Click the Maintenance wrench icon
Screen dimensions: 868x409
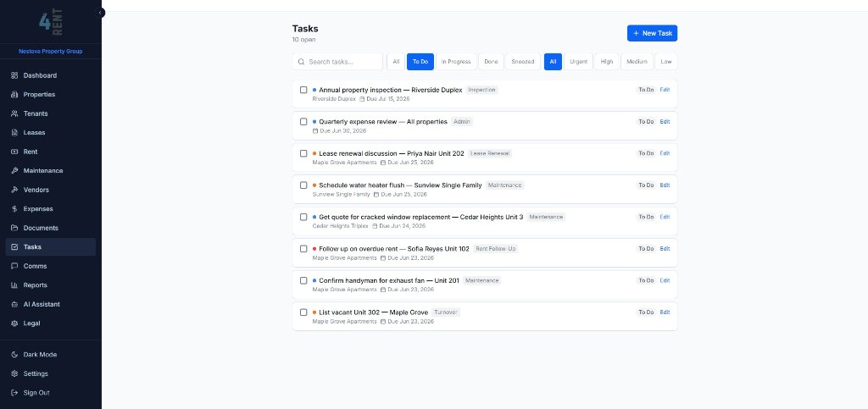coord(15,171)
